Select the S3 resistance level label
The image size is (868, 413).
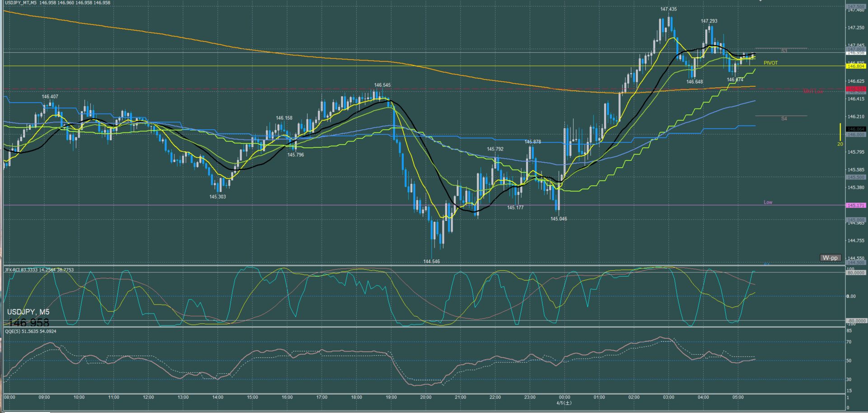tap(784, 51)
